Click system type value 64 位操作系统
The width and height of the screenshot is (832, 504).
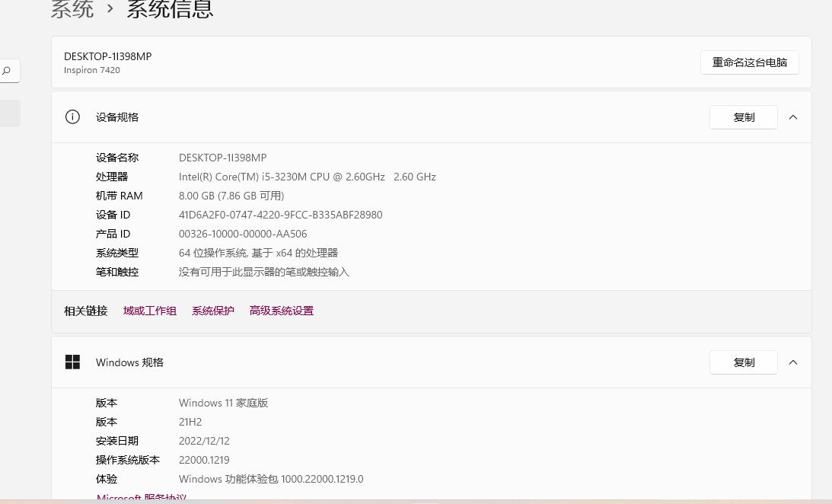(x=258, y=253)
